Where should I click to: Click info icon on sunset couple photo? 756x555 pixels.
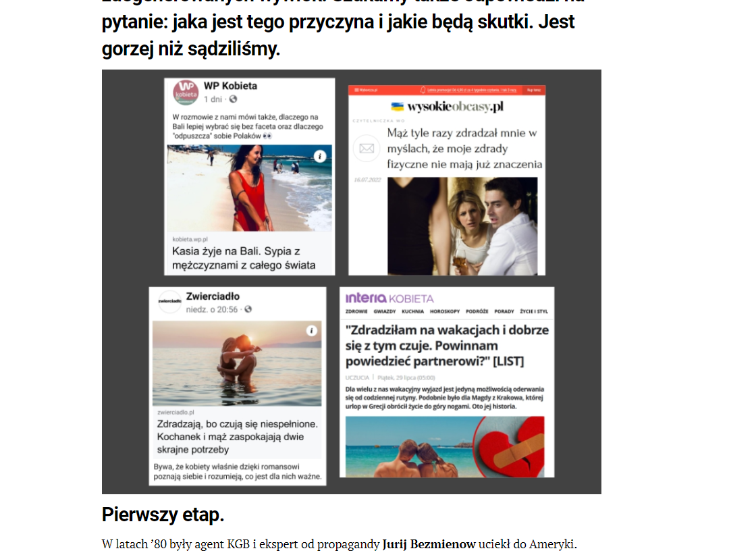tap(311, 330)
